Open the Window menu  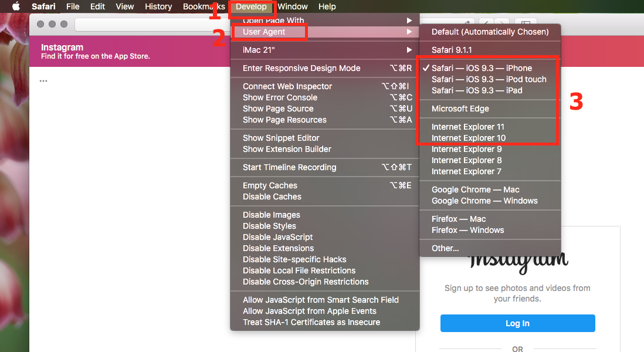point(293,6)
